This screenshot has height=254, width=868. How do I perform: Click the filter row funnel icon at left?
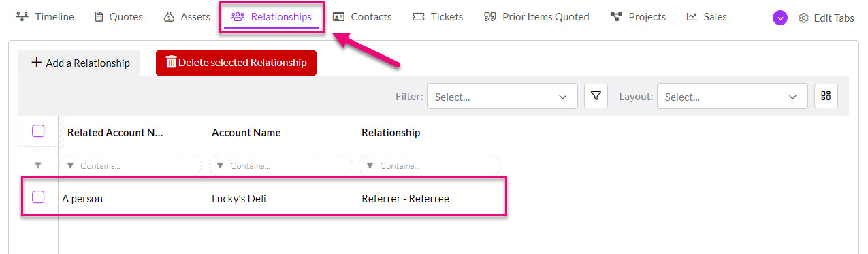[38, 165]
